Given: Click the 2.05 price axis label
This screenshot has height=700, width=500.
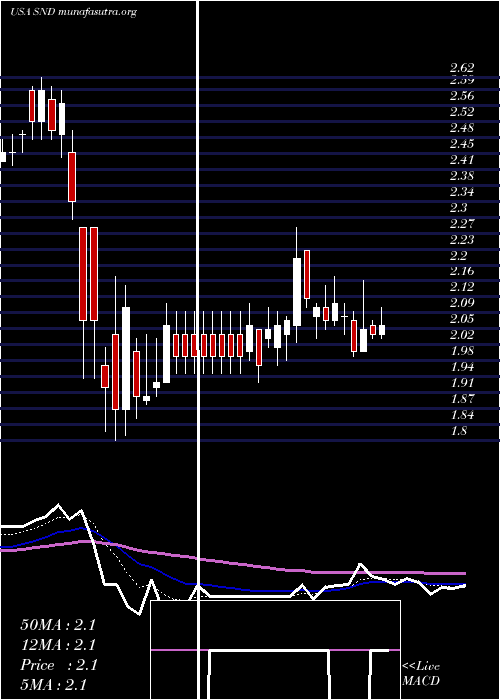Looking at the screenshot, I should click(462, 319).
